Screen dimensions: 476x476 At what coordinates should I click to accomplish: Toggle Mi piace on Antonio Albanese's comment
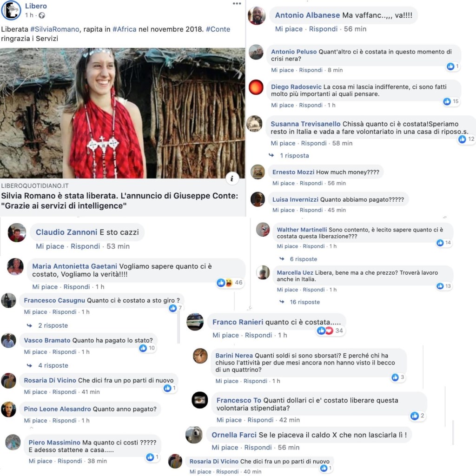click(289, 29)
